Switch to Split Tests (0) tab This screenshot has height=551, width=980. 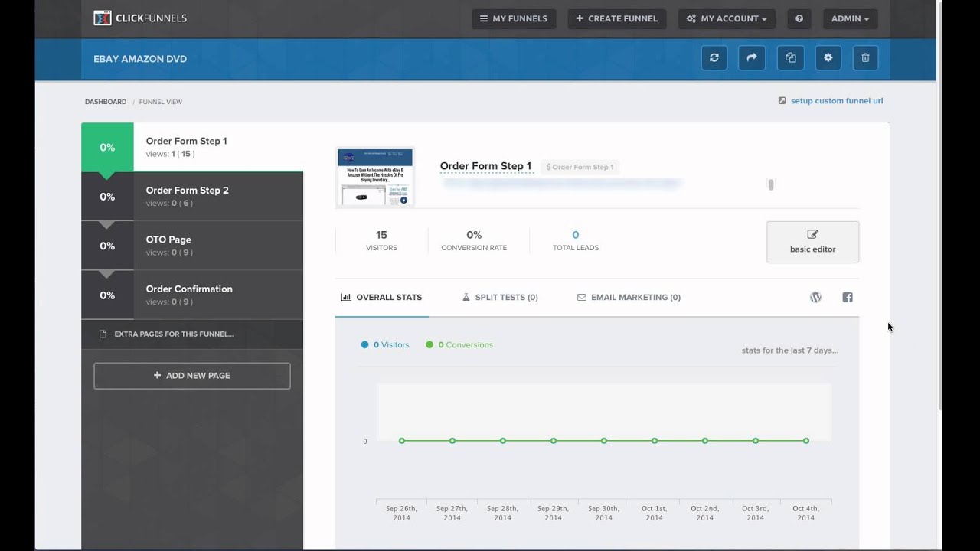[500, 298]
